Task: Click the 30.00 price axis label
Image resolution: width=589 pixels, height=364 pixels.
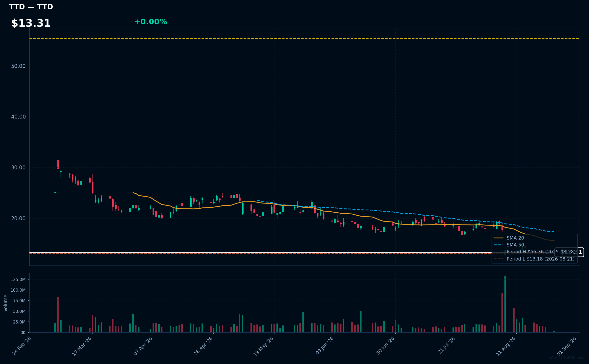Action: click(18, 167)
